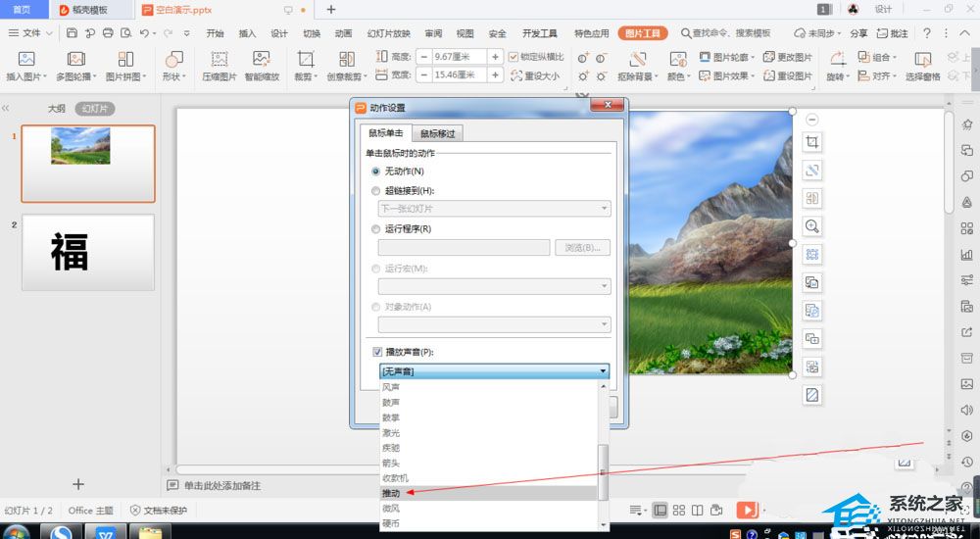Select the 无动作(N) radio button

[x=375, y=171]
